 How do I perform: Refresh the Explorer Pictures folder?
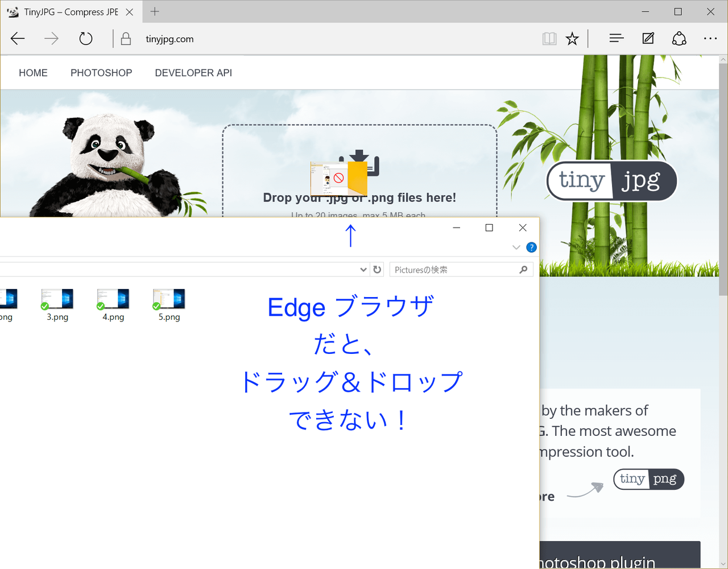click(x=377, y=270)
